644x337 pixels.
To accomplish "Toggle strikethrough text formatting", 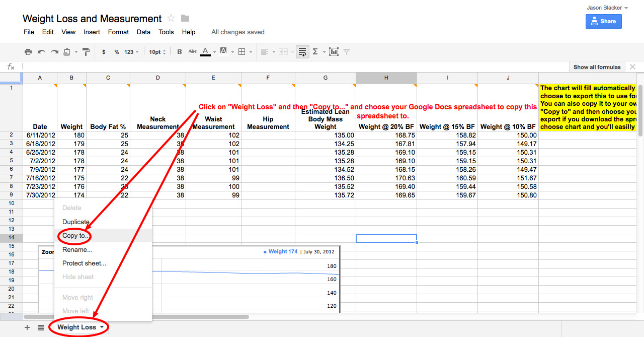I will 192,52.
